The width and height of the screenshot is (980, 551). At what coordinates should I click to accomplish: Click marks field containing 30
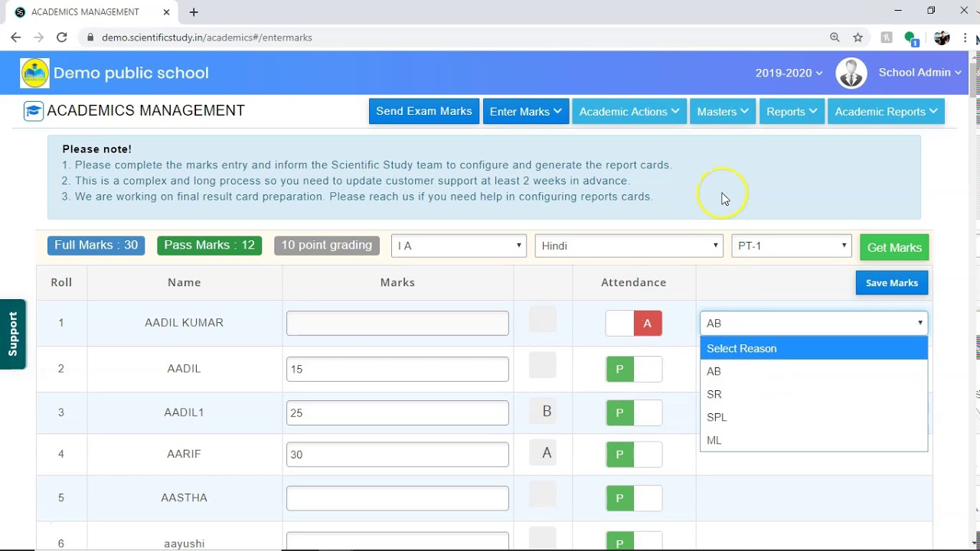coord(397,454)
